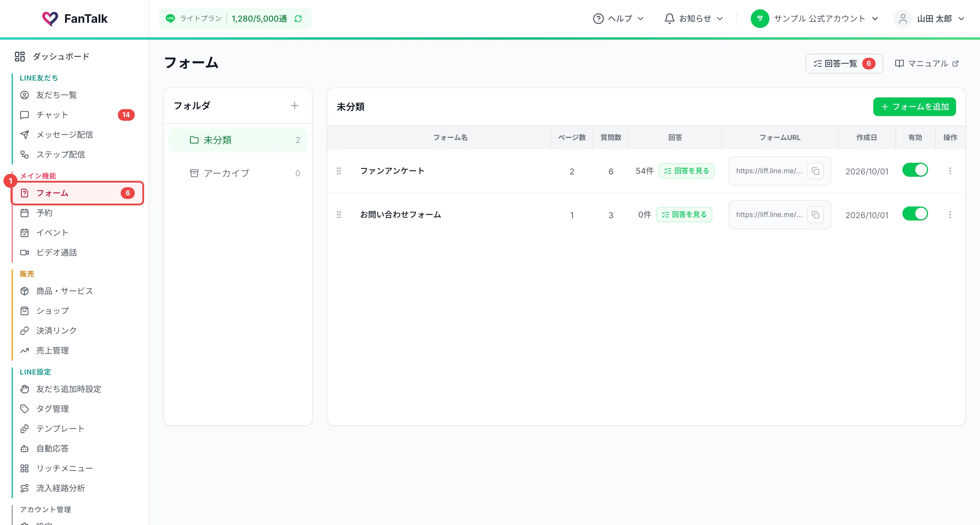This screenshot has height=525, width=980.
Task: Select the アーカイブ folder
Action: [x=238, y=173]
